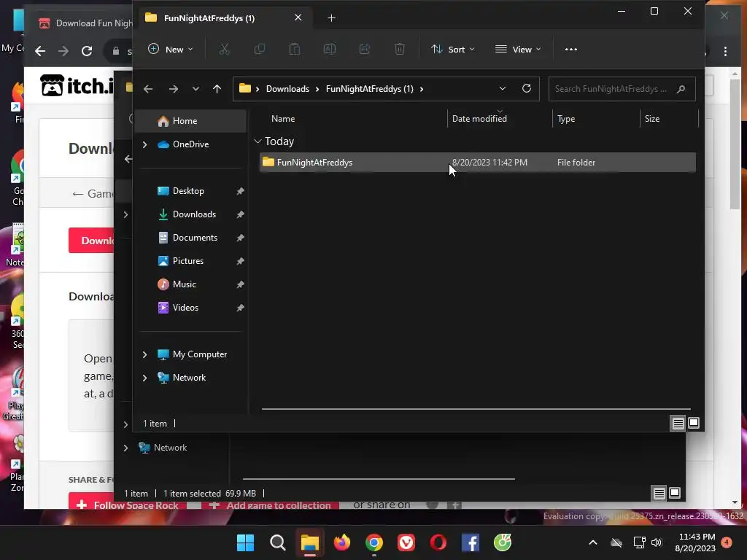This screenshot has width=747, height=560.
Task: Click FunNightAtFreddys (1) breadcrumb segment
Action: (x=369, y=89)
